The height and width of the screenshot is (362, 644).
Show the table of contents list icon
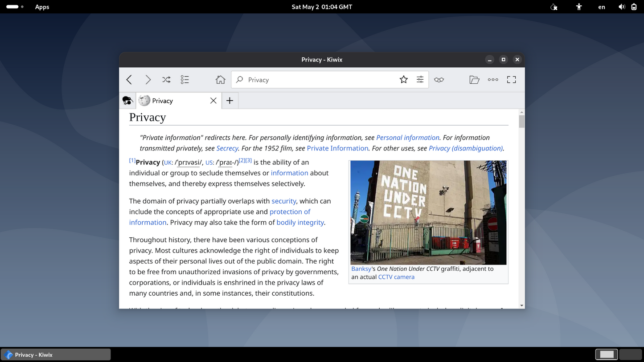tap(185, 80)
